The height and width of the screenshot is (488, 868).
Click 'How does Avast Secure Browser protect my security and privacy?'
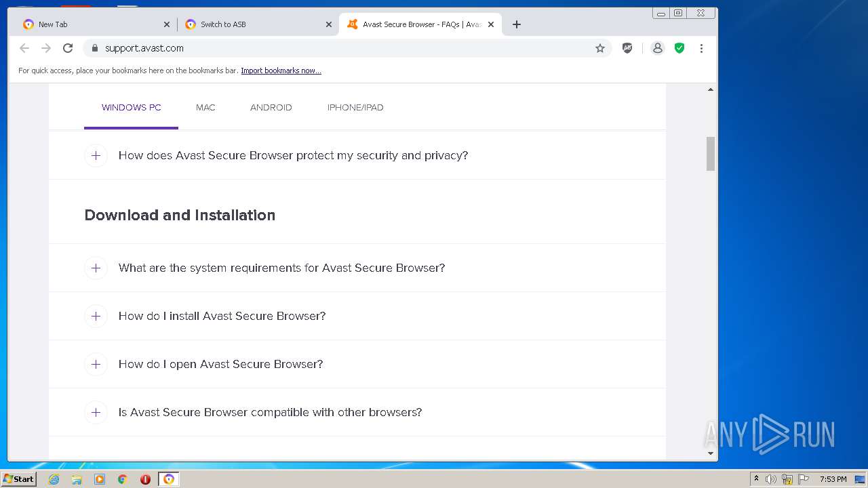[x=293, y=155]
